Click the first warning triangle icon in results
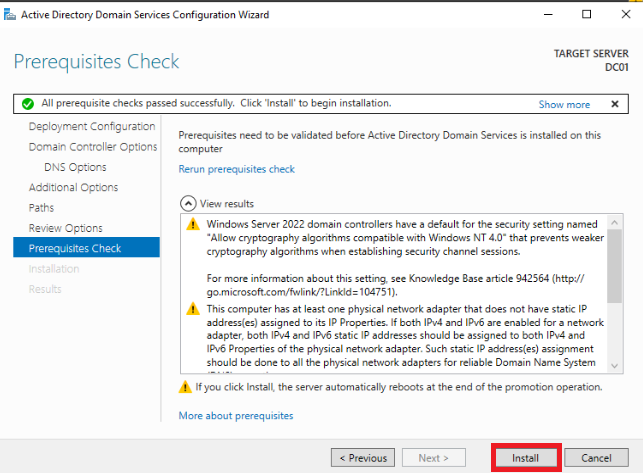 193,224
